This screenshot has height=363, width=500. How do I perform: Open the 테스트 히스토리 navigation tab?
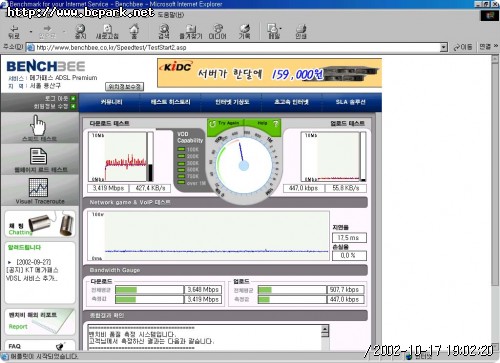coord(170,102)
